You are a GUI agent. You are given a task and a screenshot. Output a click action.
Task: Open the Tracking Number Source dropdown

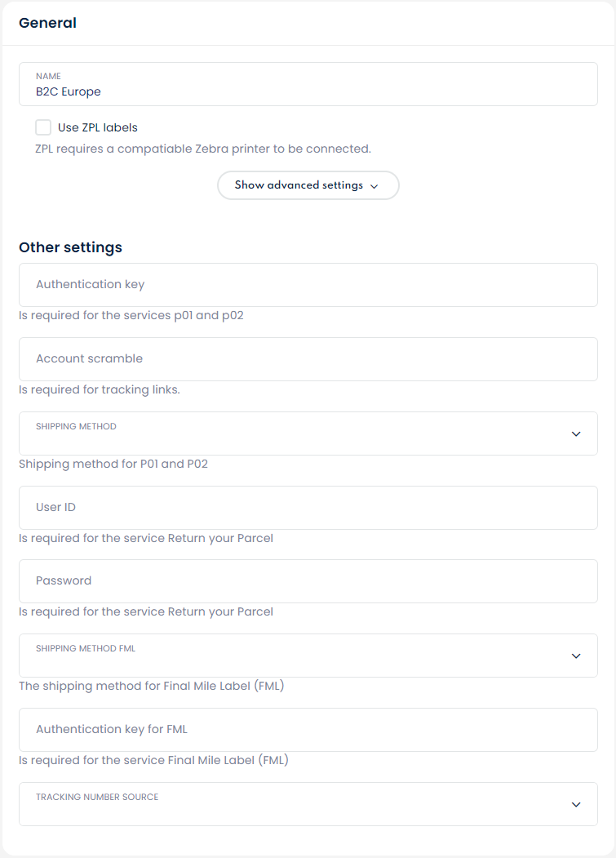coord(308,804)
